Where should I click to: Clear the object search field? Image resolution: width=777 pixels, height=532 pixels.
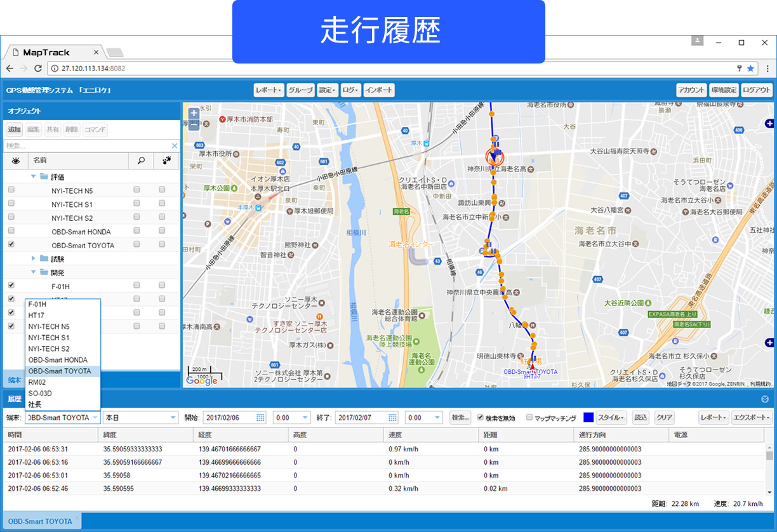point(175,146)
